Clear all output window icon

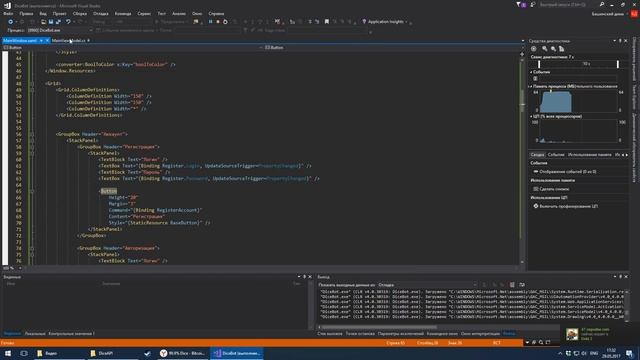pyautogui.click(x=512, y=284)
